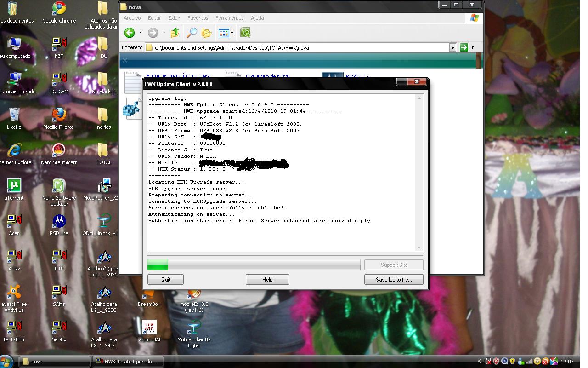
Task: Open the DCTxBB5 desktop shortcut
Action: (x=14, y=331)
